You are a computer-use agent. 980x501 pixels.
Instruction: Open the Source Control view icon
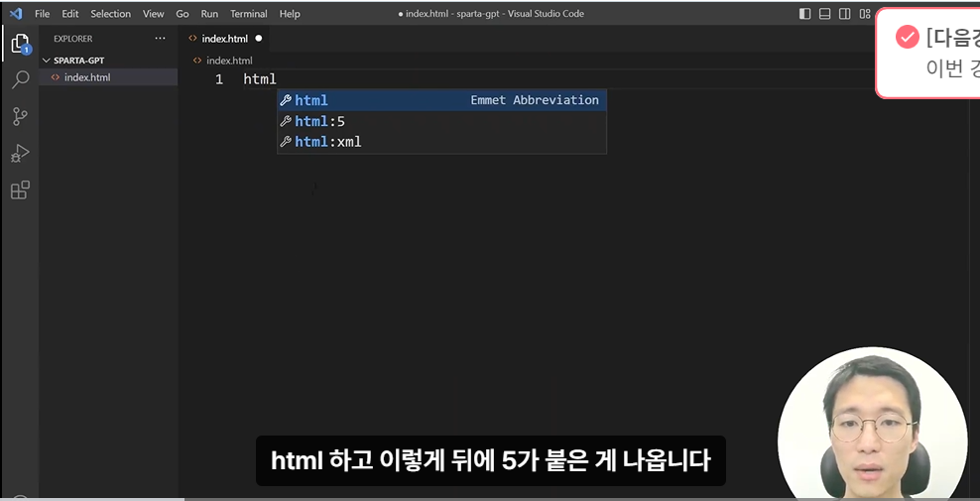[20, 116]
